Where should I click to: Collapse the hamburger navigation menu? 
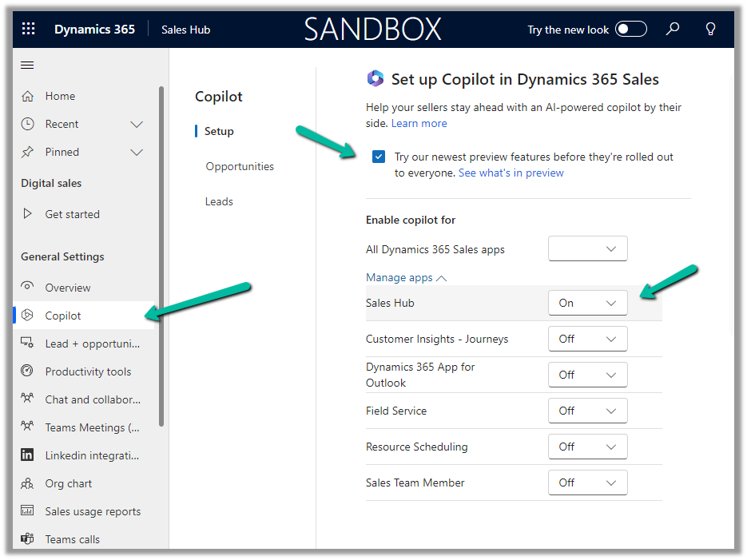pos(27,66)
